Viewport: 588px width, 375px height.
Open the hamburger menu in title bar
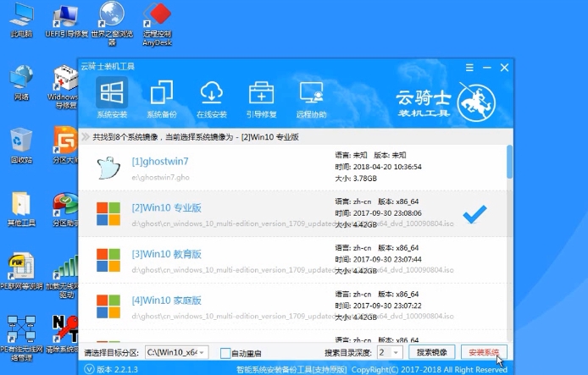tap(469, 68)
